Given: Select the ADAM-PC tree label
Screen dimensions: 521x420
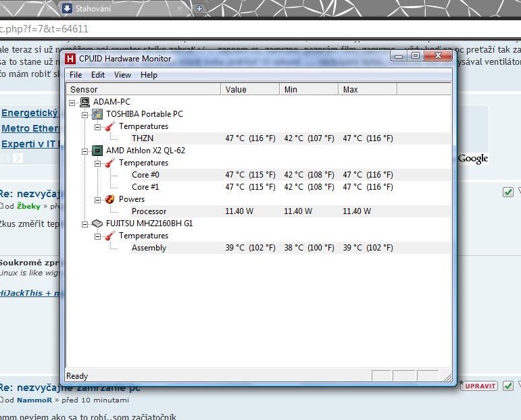Looking at the screenshot, I should (x=111, y=101).
